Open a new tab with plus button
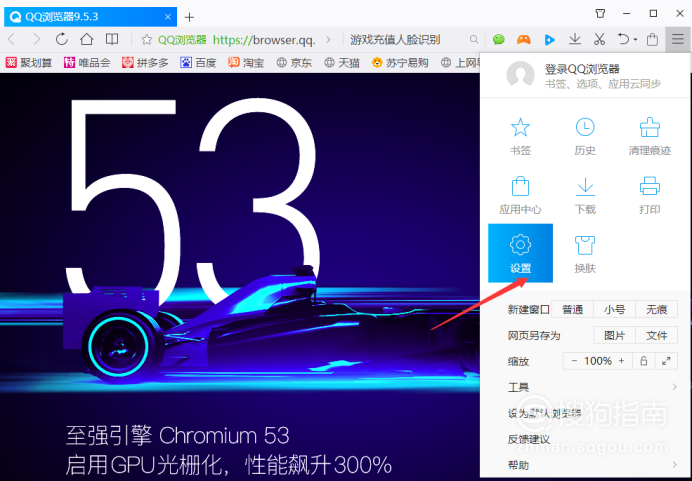 (x=189, y=17)
